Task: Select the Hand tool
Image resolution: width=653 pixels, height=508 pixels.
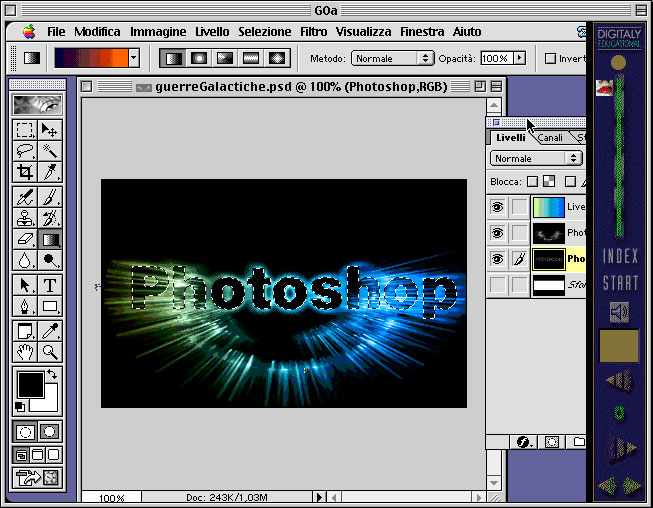Action: (25, 352)
